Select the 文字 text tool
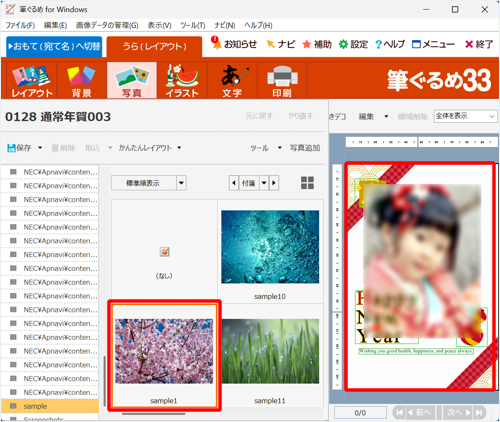The height and width of the screenshot is (422, 500). pyautogui.click(x=232, y=80)
